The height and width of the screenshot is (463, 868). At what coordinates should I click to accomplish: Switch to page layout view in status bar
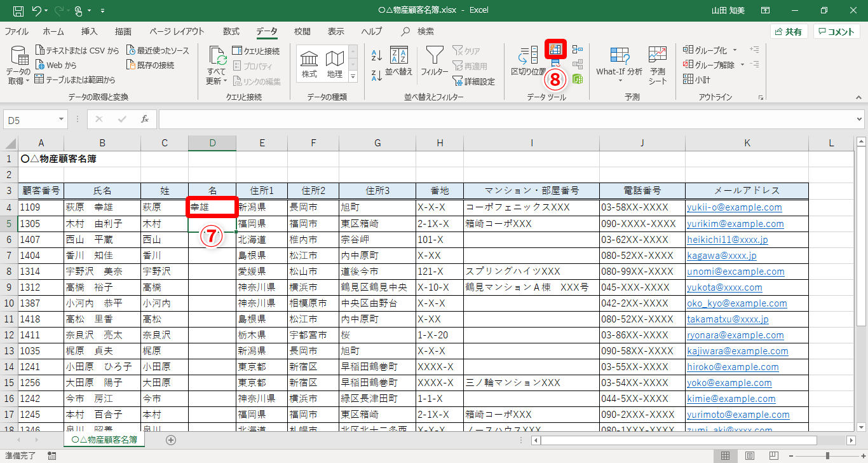750,455
